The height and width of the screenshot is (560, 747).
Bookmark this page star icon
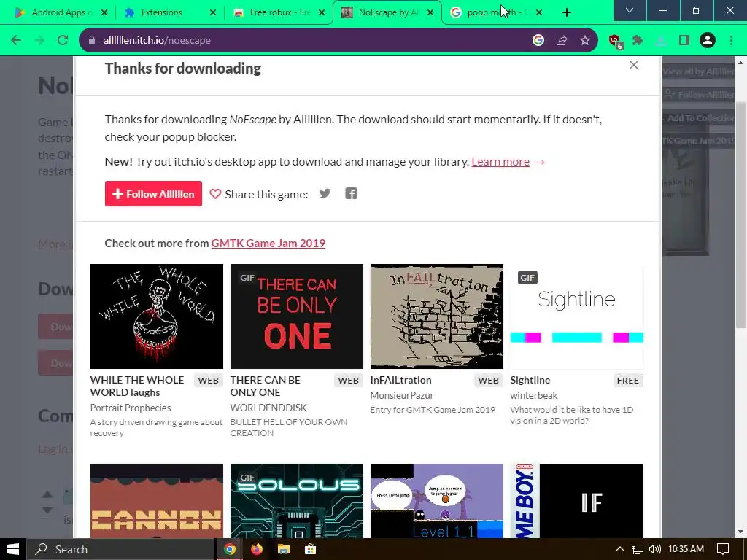585,41
